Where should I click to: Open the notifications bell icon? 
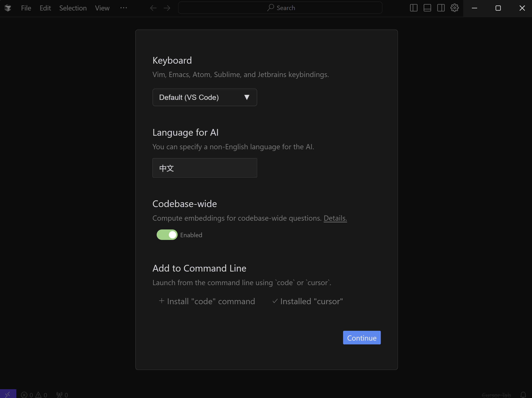coord(523,395)
